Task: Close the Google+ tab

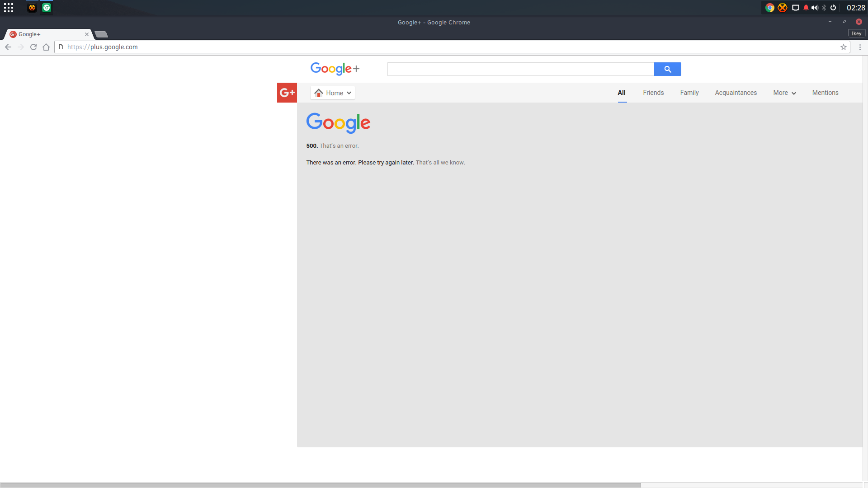Action: pyautogui.click(x=87, y=34)
